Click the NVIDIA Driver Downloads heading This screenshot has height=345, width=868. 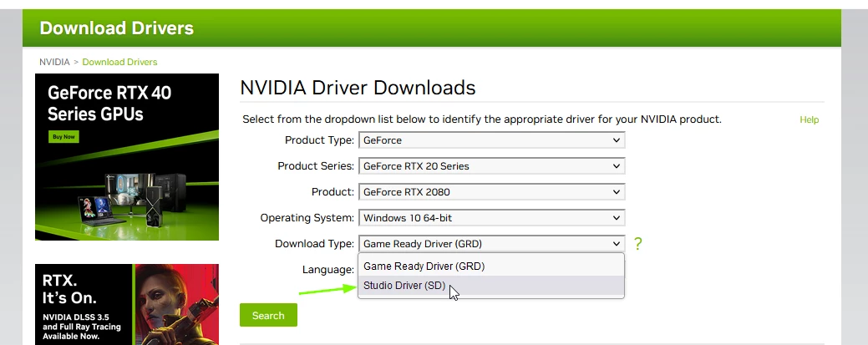pos(358,88)
